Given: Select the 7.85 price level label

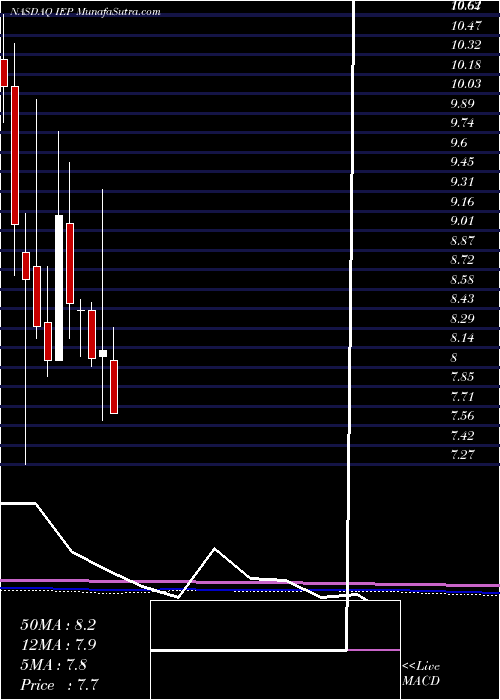Looking at the screenshot, I should point(462,377).
